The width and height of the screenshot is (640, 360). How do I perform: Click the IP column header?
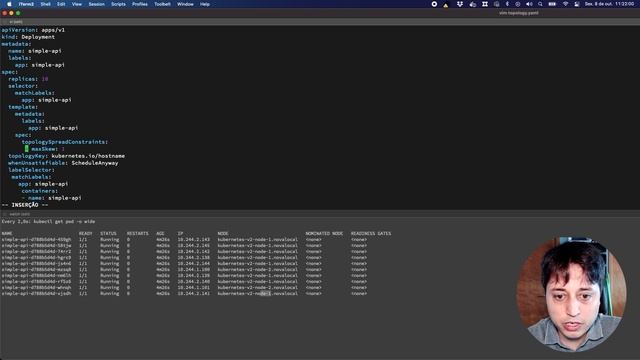180,233
